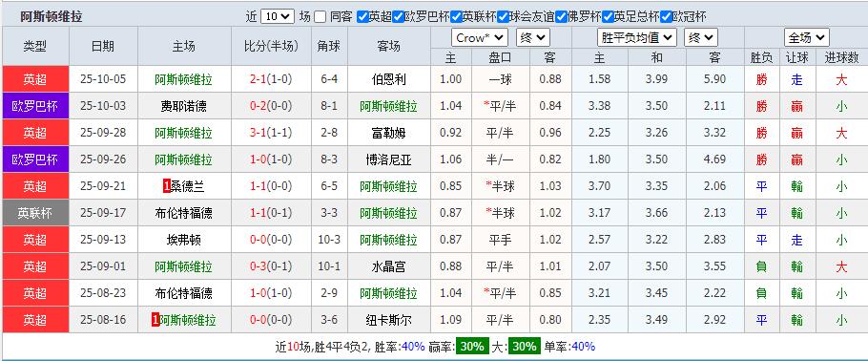
Task: Click the 进球数 column header
Action: (841, 57)
